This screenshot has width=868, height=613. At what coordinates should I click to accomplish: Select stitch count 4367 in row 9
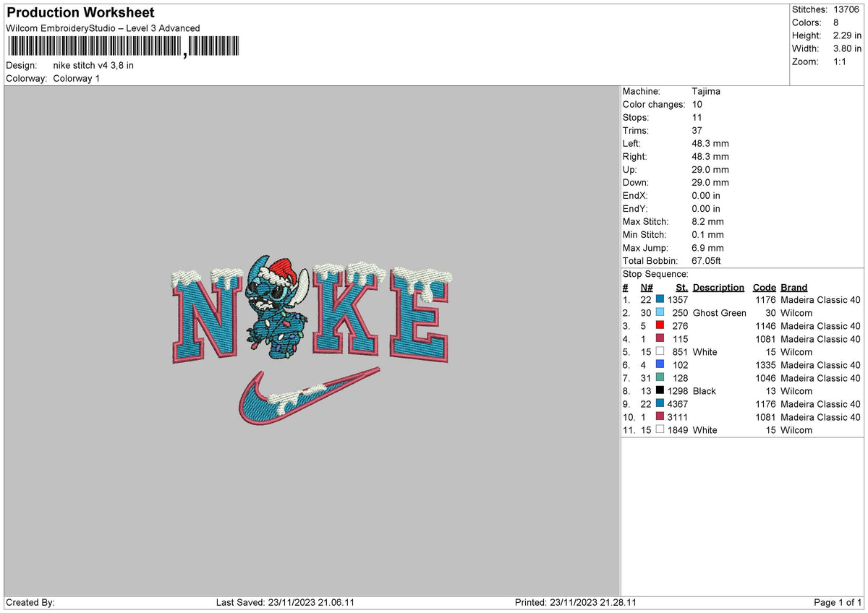[x=678, y=404]
